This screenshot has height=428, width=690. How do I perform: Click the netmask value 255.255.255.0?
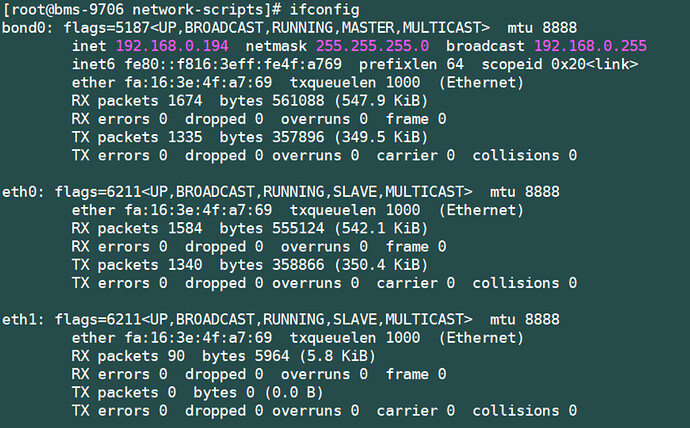pos(372,47)
